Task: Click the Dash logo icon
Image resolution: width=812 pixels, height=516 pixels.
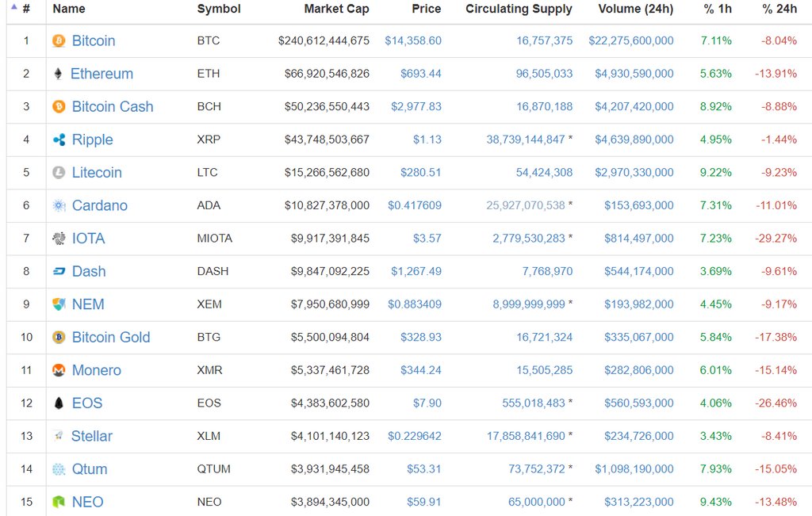Action: point(59,271)
